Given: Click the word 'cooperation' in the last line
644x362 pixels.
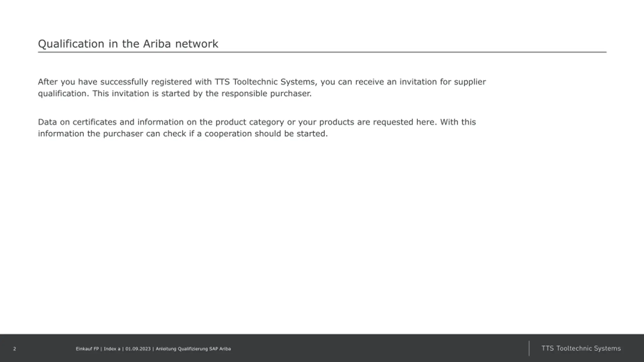Looking at the screenshot, I should point(228,134).
